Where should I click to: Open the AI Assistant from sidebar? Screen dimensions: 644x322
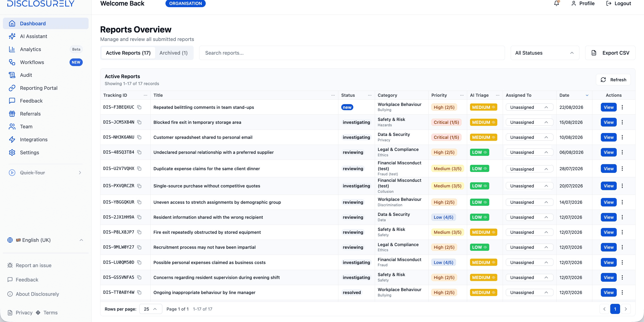click(x=45, y=36)
